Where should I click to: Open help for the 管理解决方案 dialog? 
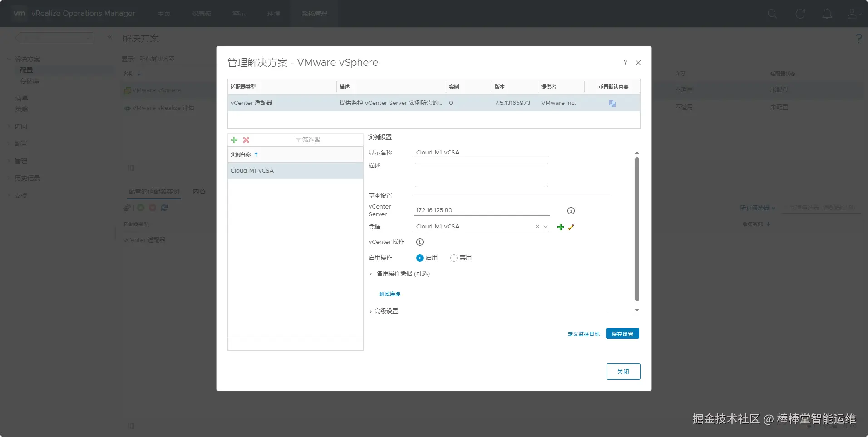point(625,63)
